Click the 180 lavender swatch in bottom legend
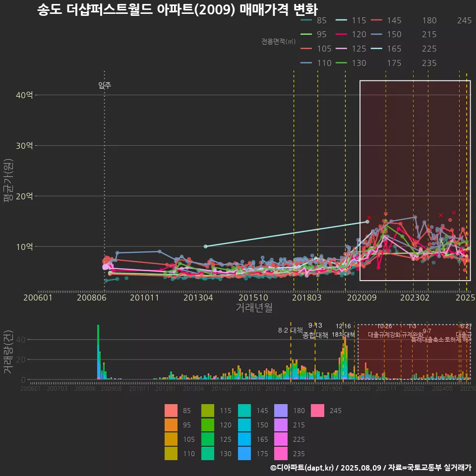The height and width of the screenshot is (476, 476). pyautogui.click(x=281, y=411)
